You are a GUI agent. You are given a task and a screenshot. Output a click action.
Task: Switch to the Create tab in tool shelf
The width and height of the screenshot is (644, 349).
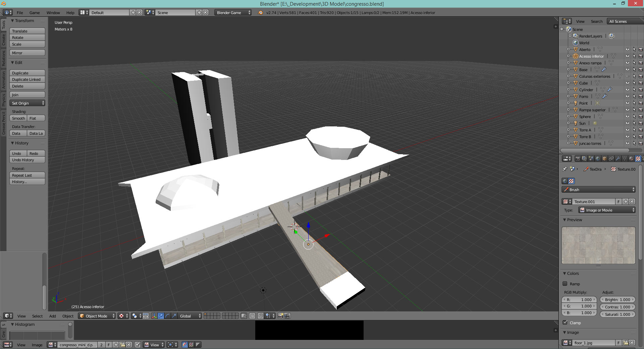pyautogui.click(x=4, y=40)
